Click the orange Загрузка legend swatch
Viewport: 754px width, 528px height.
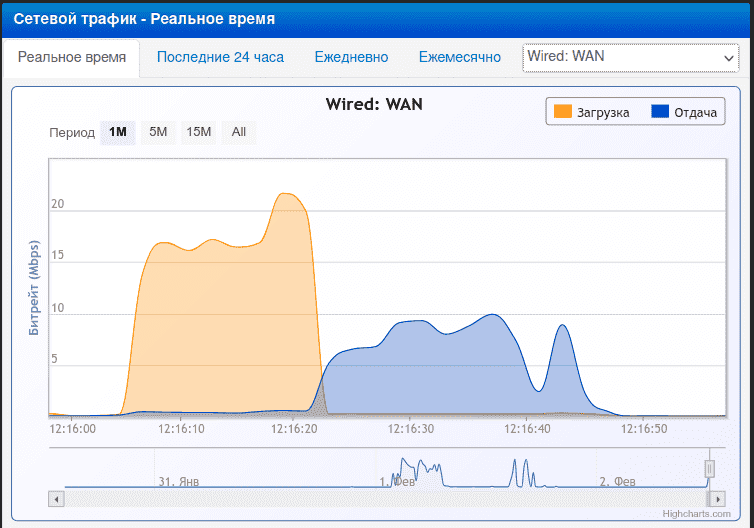[x=562, y=112]
